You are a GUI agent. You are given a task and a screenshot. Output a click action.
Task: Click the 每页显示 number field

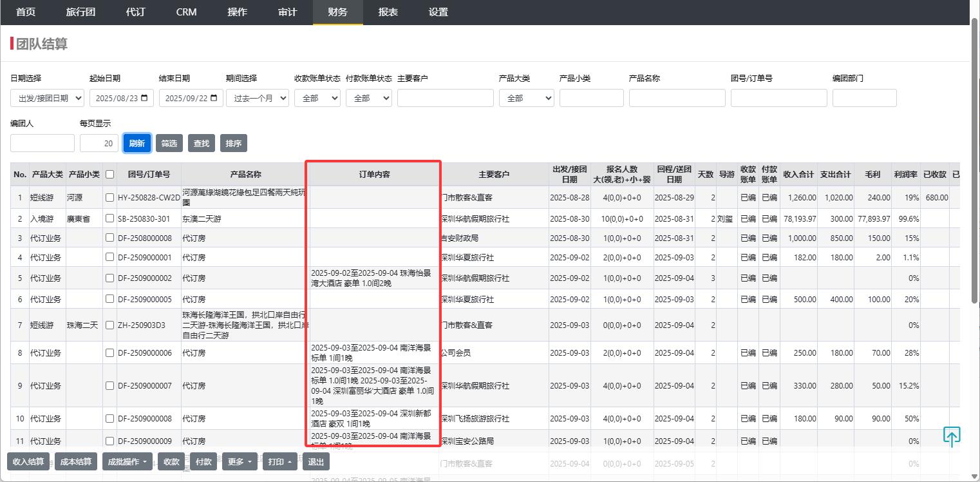(99, 143)
